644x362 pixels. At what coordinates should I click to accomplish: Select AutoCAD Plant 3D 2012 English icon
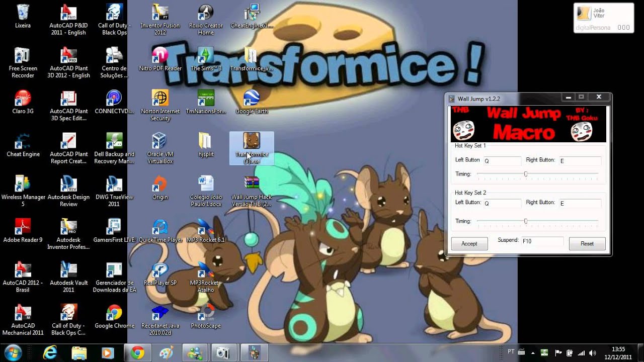tap(68, 63)
